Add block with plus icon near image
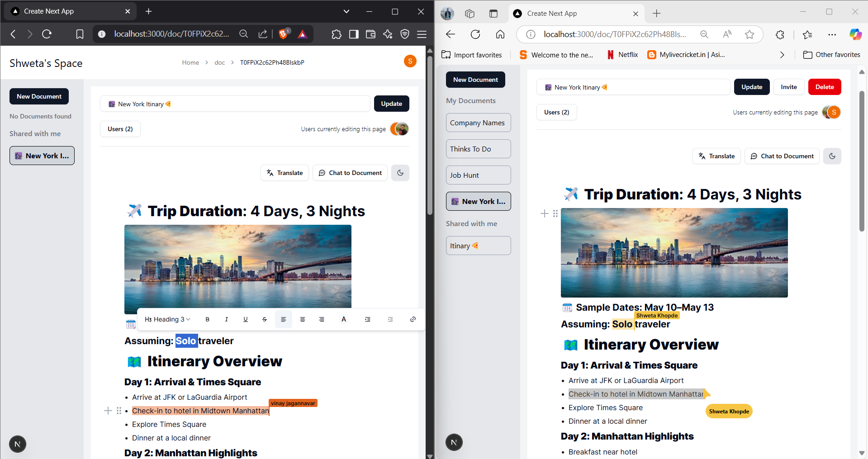The image size is (868, 459). click(x=545, y=213)
